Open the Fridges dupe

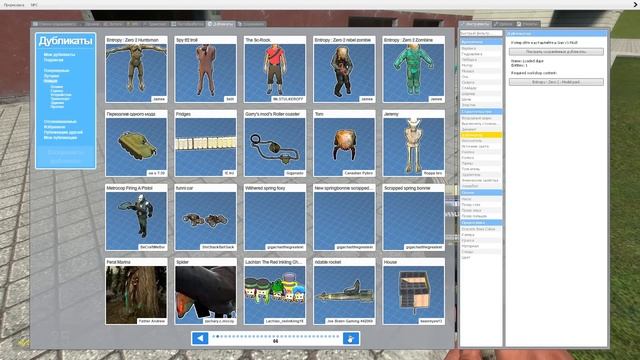[205, 143]
